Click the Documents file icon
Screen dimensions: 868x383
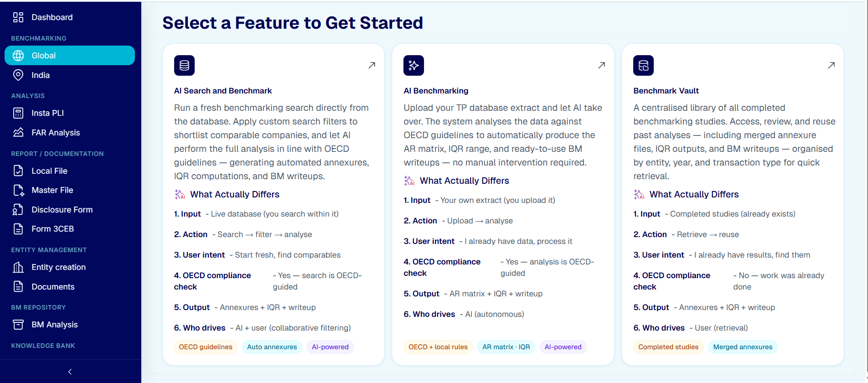(x=18, y=287)
